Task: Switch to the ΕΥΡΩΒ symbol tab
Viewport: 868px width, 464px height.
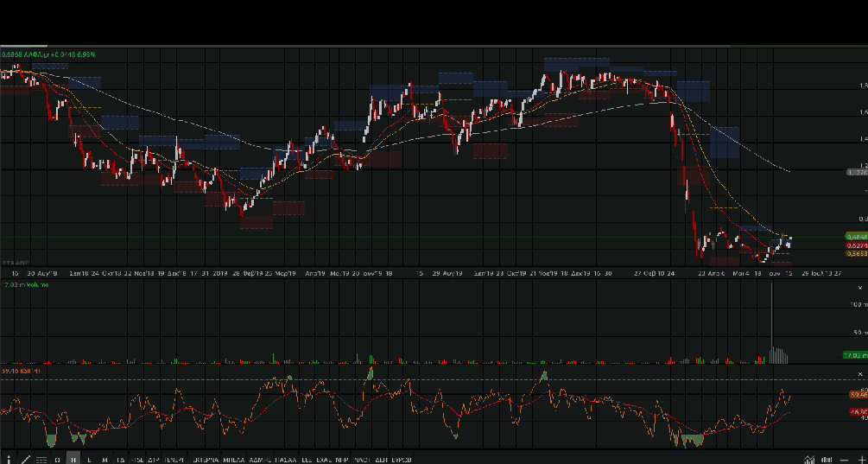Action: (x=400, y=459)
